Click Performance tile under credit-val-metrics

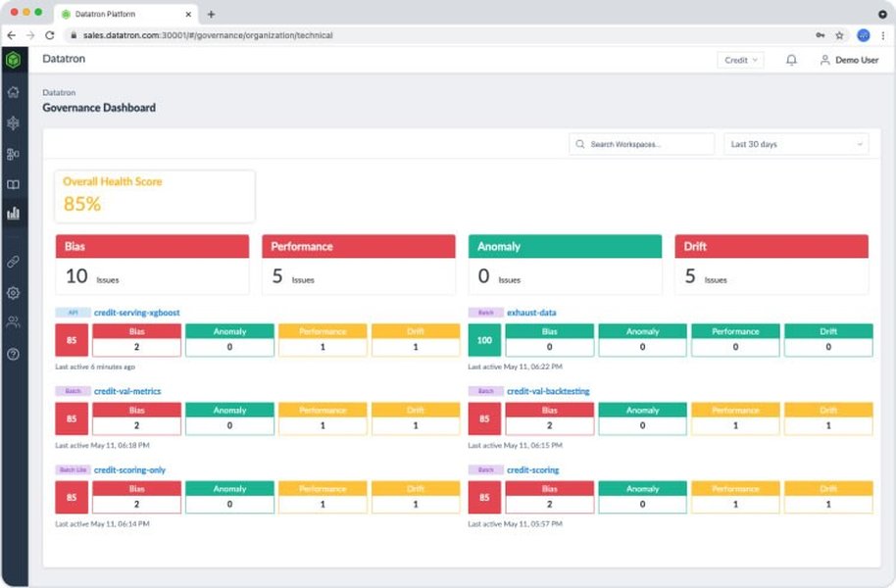tap(323, 418)
